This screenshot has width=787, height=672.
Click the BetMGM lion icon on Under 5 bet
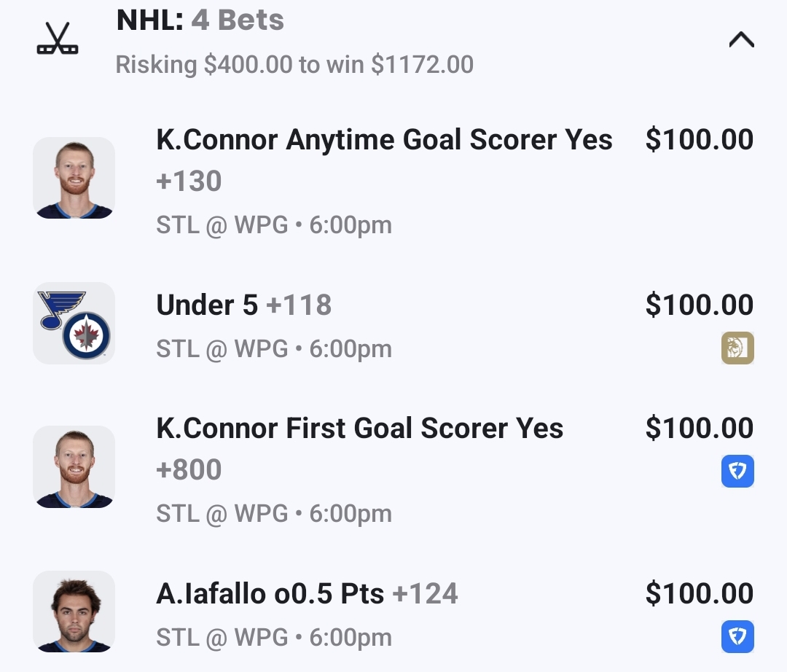click(x=737, y=348)
